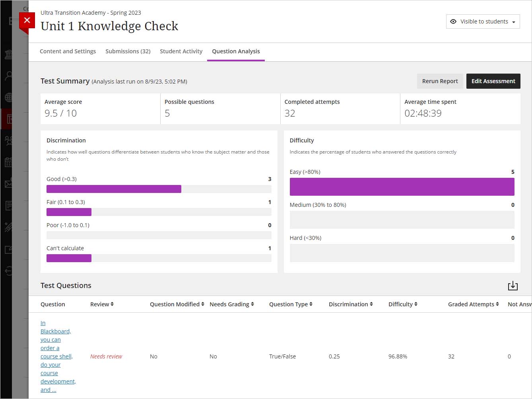The height and width of the screenshot is (399, 532).
Task: Open the Grades icon in sidebar
Action: pyautogui.click(x=8, y=206)
